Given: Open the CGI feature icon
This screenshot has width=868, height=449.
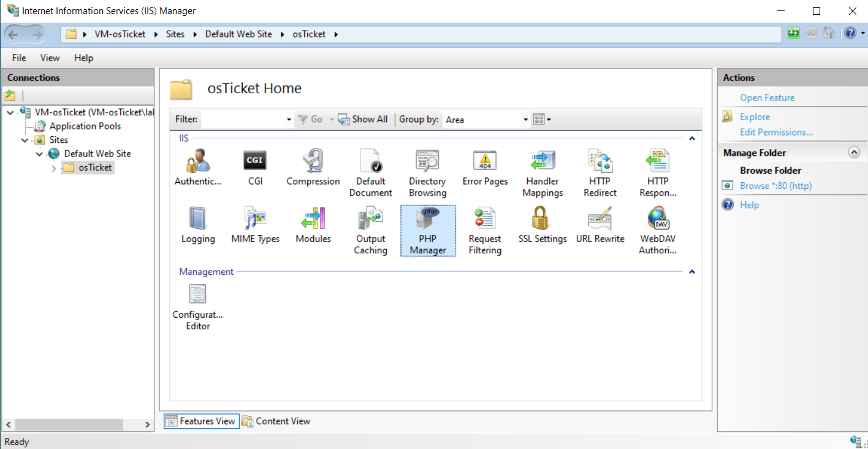Looking at the screenshot, I should (255, 167).
